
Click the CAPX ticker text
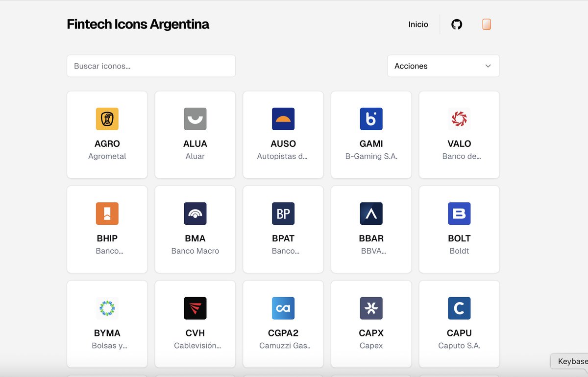pyautogui.click(x=371, y=333)
